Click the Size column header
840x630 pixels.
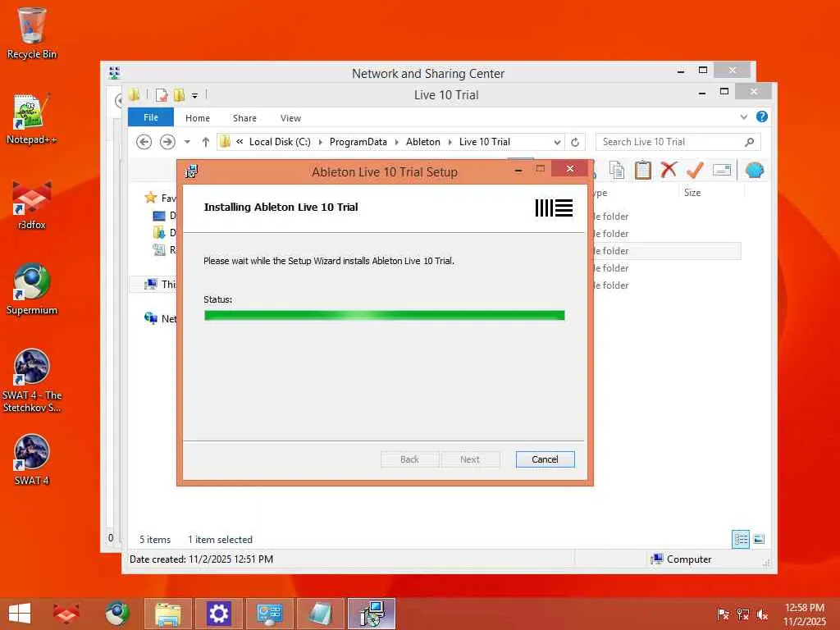point(692,192)
